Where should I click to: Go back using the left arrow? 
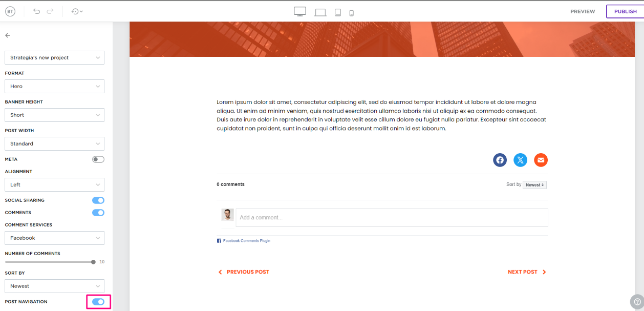click(8, 35)
